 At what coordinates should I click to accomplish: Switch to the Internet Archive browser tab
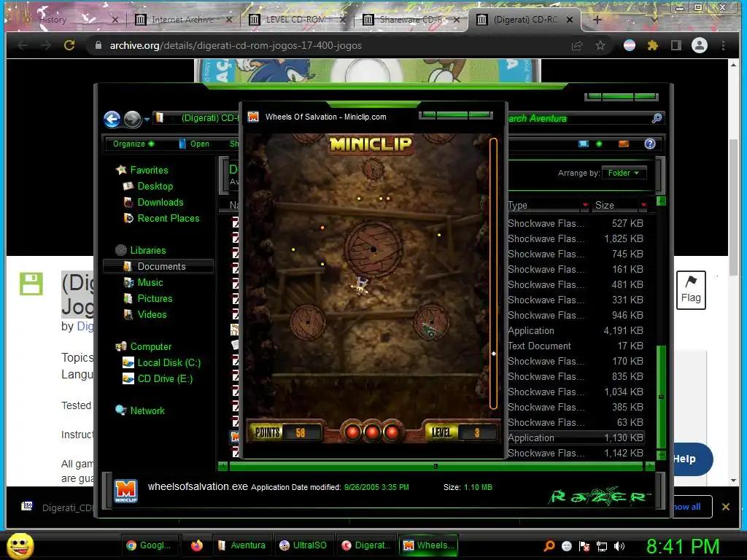tap(182, 20)
